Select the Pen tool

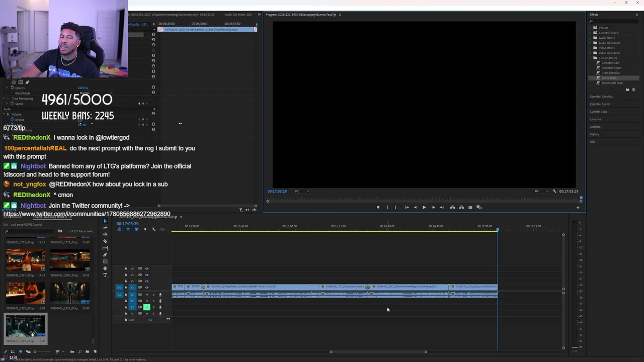[x=105, y=255]
